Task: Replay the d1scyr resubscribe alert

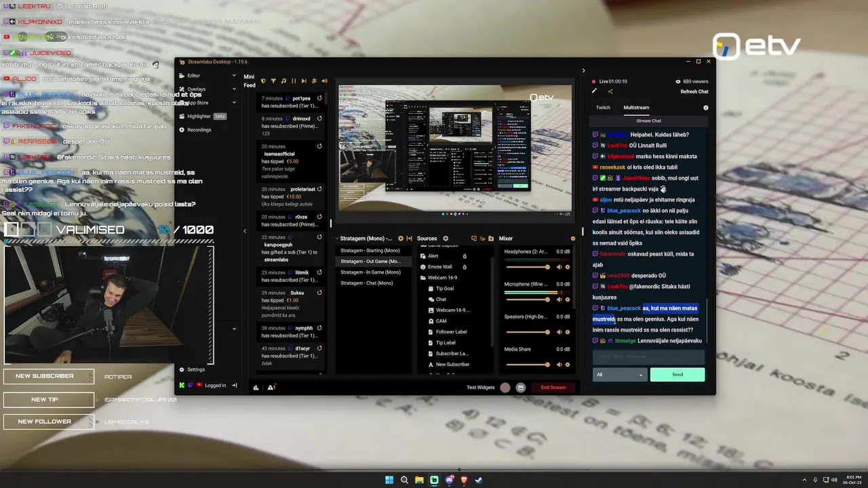Action: click(319, 348)
